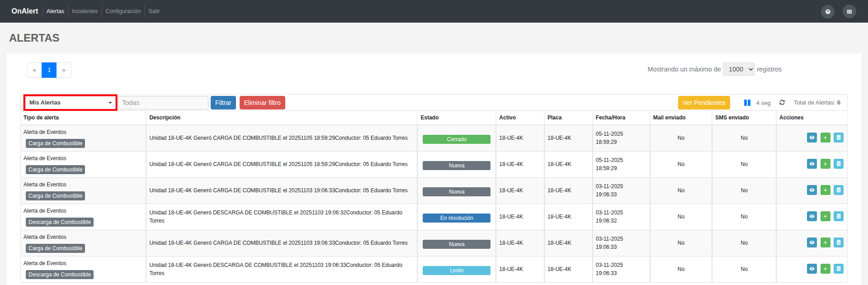Select Salir to log out
The image size is (868, 285).
tap(154, 11)
